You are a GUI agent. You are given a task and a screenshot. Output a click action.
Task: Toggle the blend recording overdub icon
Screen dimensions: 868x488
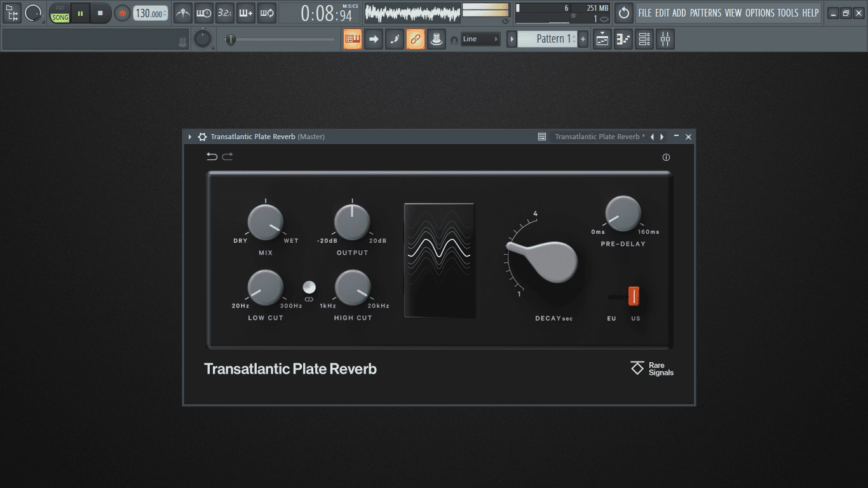pos(246,13)
